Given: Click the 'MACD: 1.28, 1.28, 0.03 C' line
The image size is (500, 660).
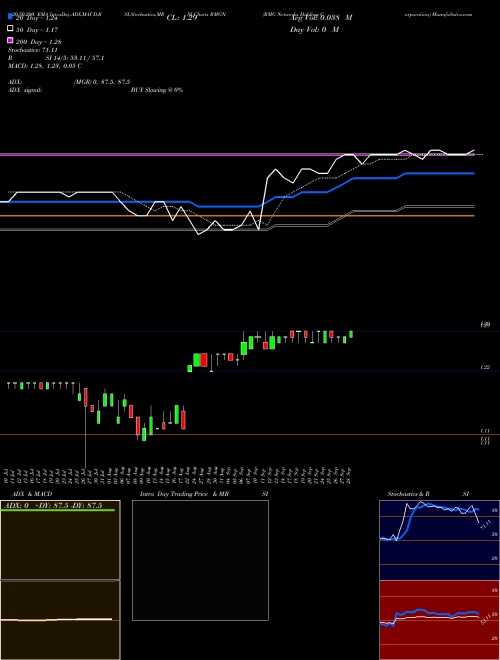Looking at the screenshot, I should (x=45, y=66).
